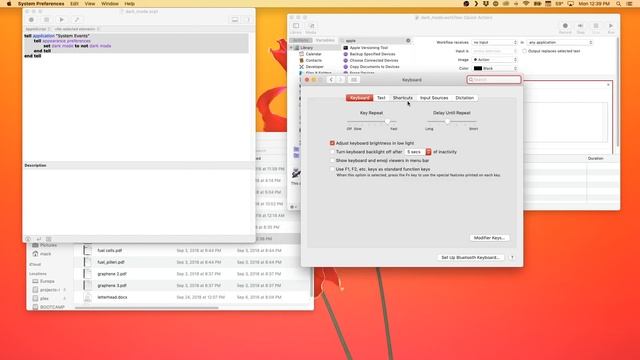Open the Color Black dropdown in Automator
The image size is (640, 360).
[495, 69]
